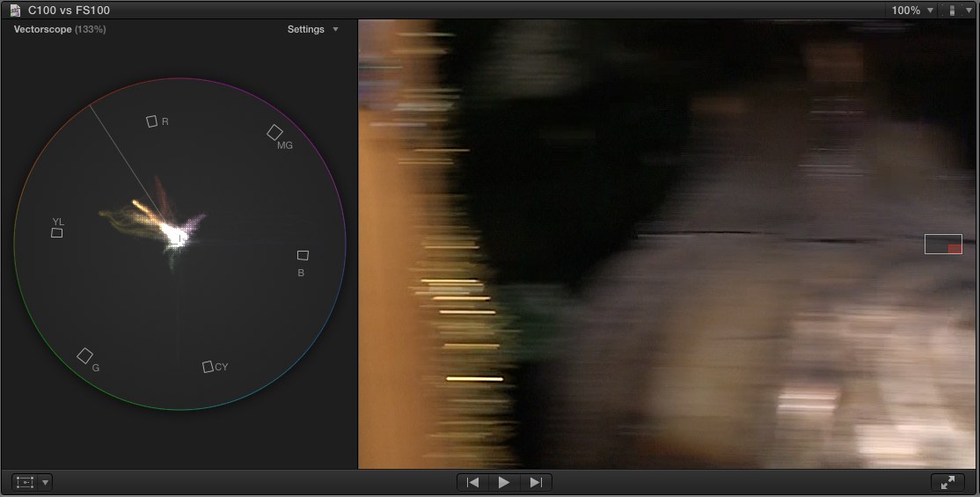Viewport: 980px width, 497px height.
Task: Go to the previous edit point
Action: tap(472, 482)
